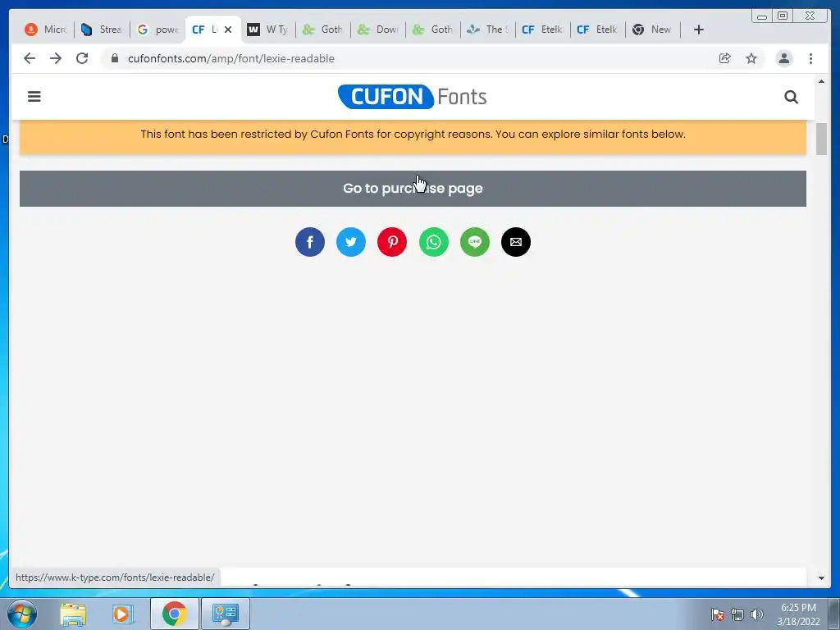Click the network tray icon
The height and width of the screenshot is (630, 840).
tap(737, 614)
